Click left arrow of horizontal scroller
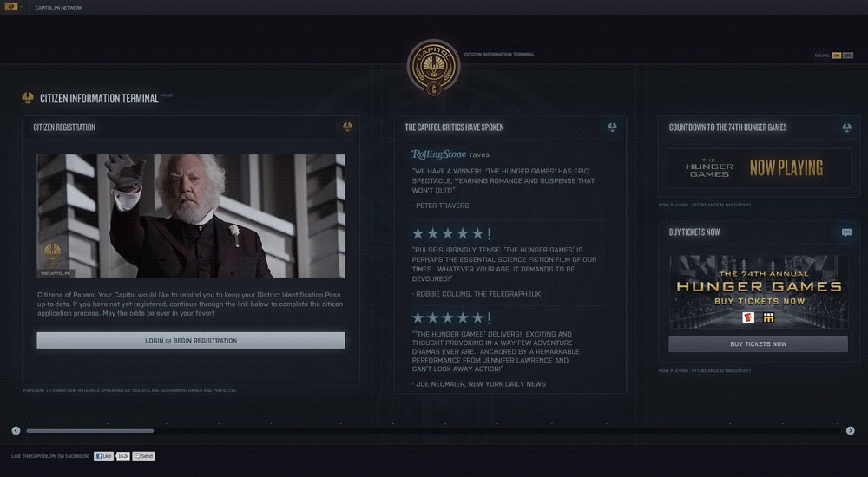868x477 pixels. click(x=16, y=430)
